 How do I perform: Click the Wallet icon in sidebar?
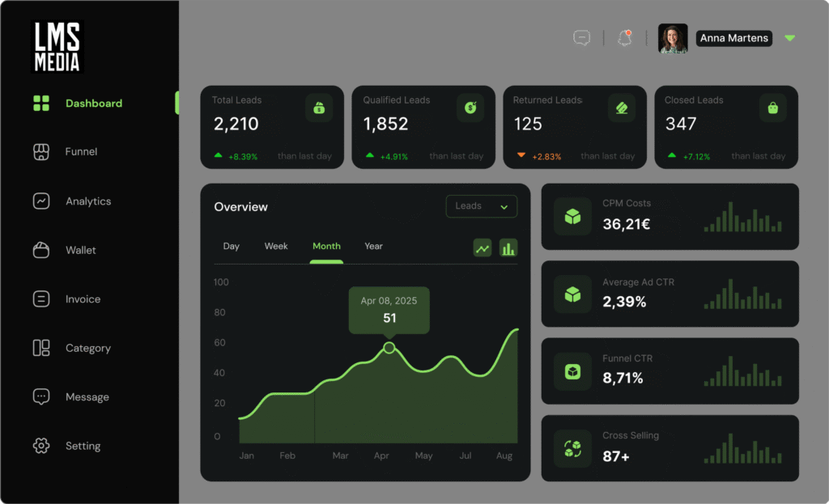41,250
